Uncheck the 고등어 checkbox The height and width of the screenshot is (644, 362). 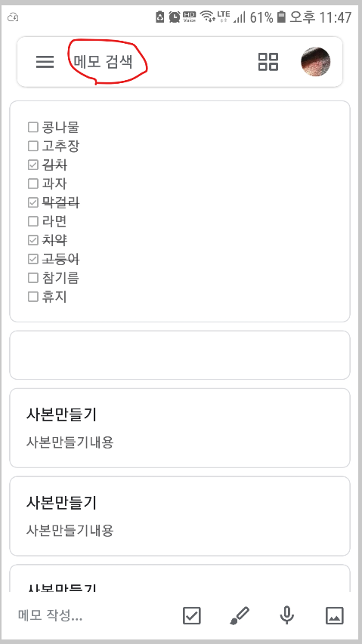click(x=32, y=259)
